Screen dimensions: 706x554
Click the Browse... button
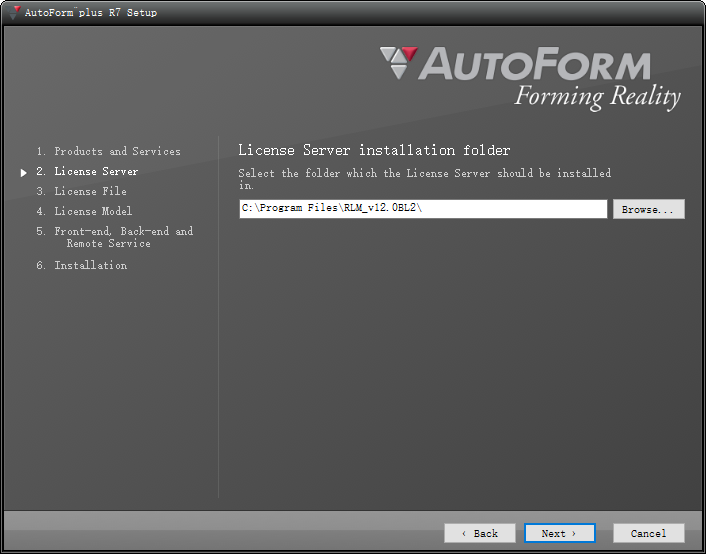click(648, 209)
